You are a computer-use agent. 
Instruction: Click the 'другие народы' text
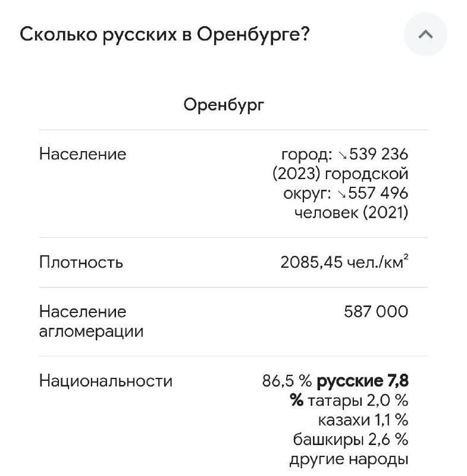click(x=349, y=459)
